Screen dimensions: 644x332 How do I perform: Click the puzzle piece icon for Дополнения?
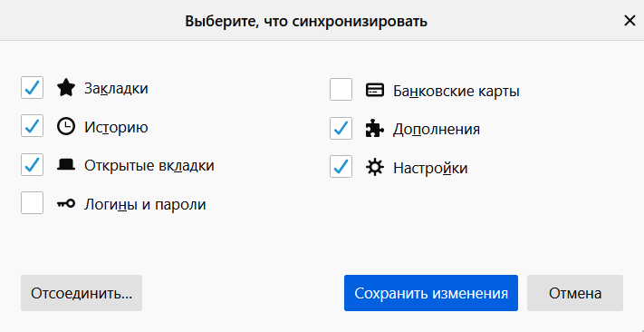375,129
